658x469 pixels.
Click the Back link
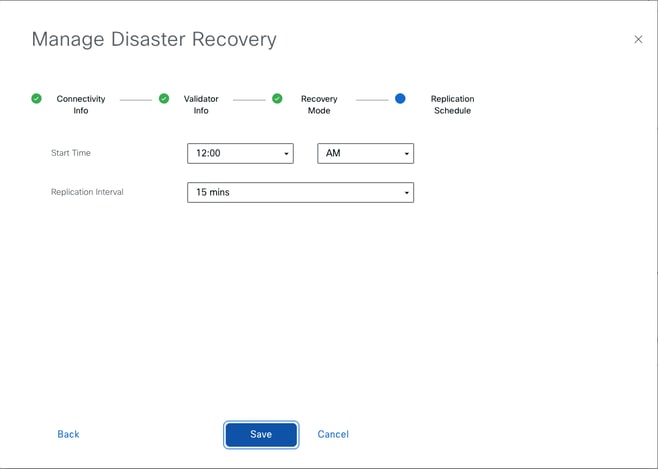click(68, 434)
